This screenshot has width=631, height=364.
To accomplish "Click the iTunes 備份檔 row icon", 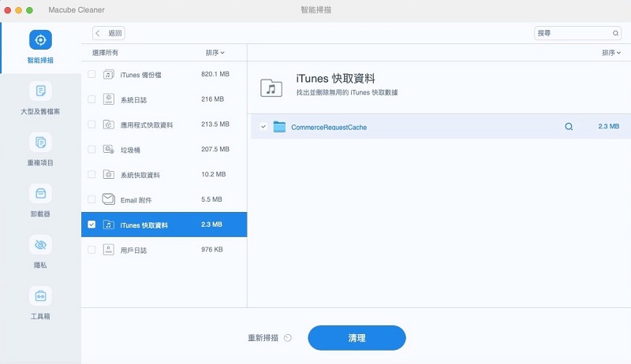I will point(108,74).
